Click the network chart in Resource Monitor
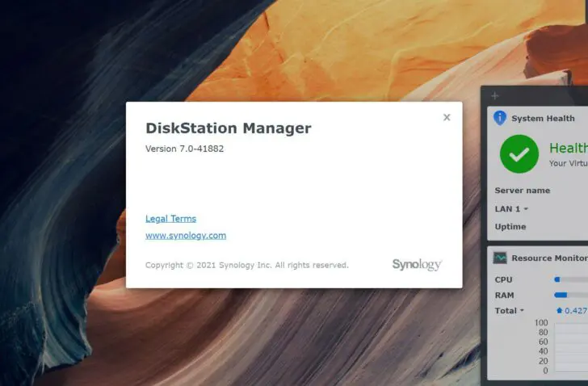Screen dimensions: 588x386 coord(571,348)
